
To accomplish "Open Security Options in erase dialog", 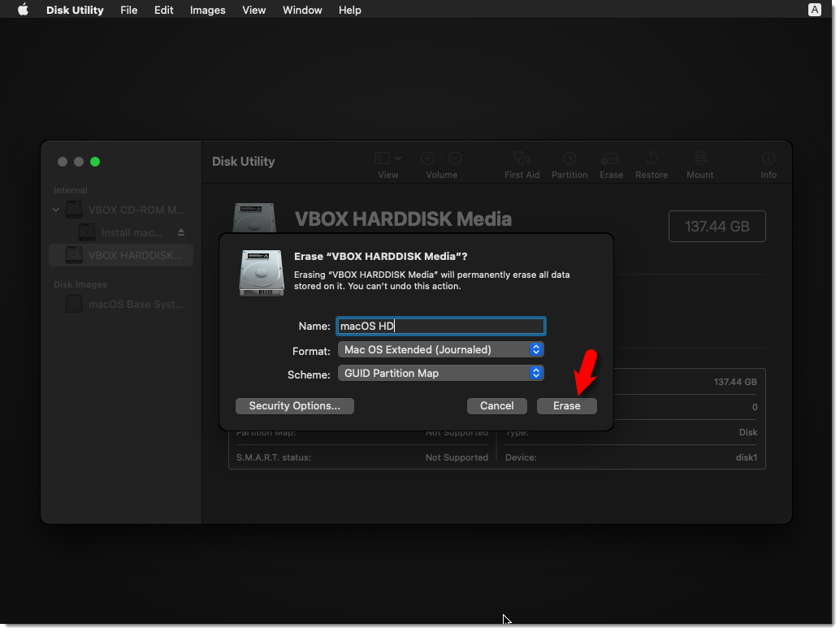I will (x=294, y=406).
